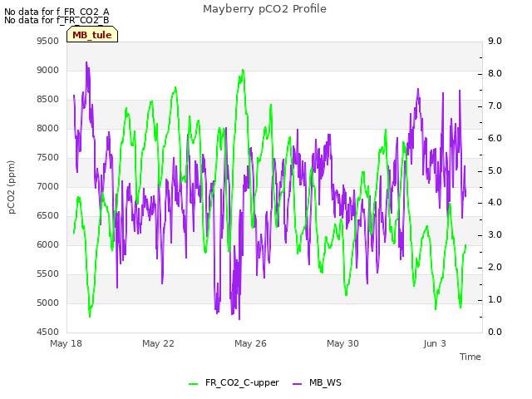
Task: Click the 8.0 right axis value
Action: 495,73
